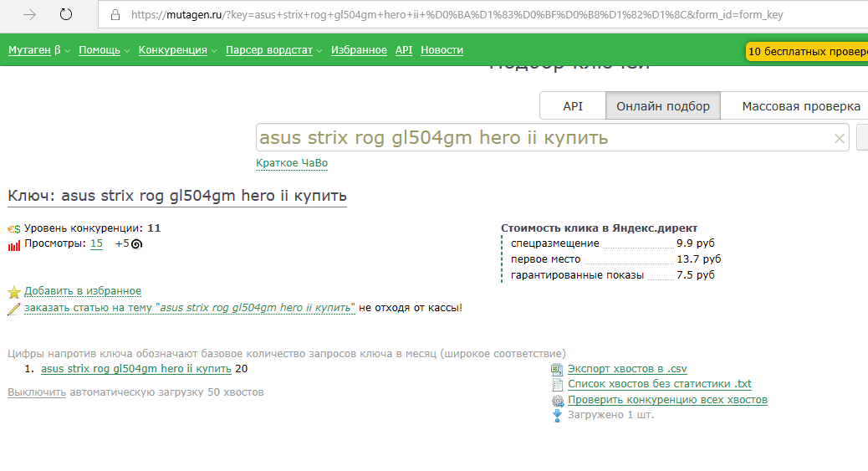Open API link in green navigation bar
Image resolution: width=868 pixels, height=471 pixels.
pyautogui.click(x=404, y=50)
